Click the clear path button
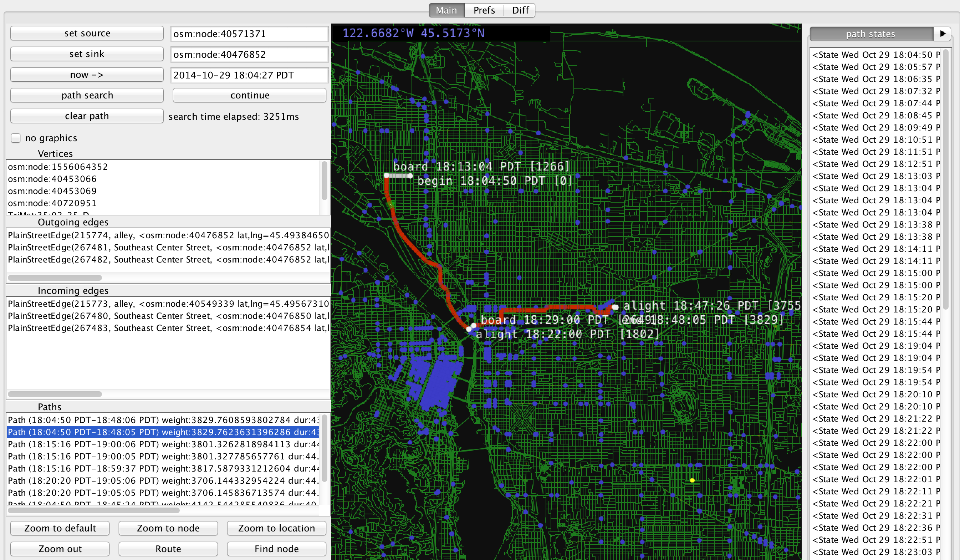 (87, 116)
